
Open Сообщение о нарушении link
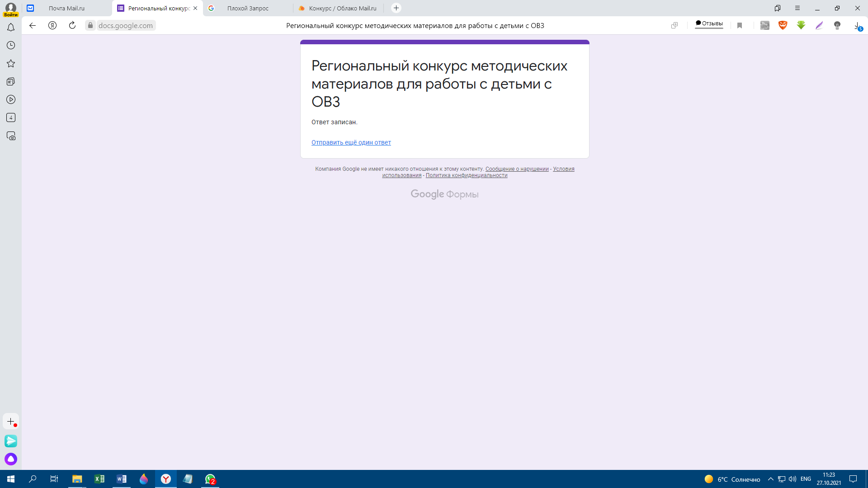tap(517, 169)
